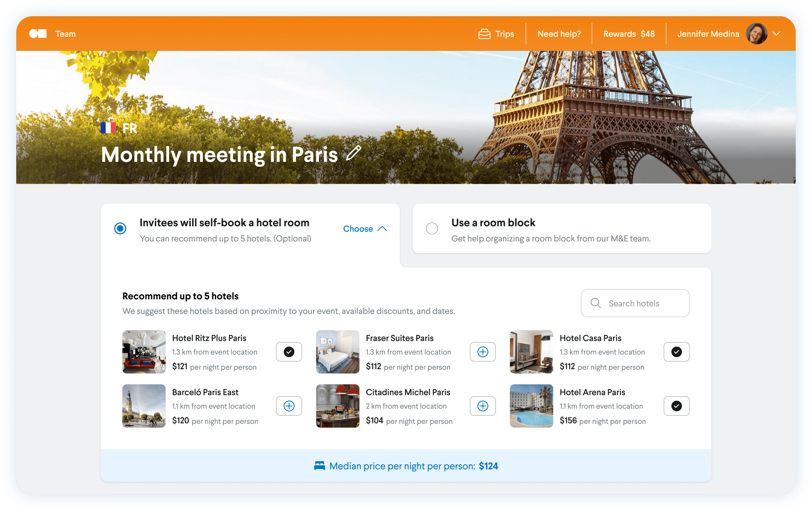
Task: Click the $121 price for Hotel Ritz Plus
Action: tap(180, 366)
